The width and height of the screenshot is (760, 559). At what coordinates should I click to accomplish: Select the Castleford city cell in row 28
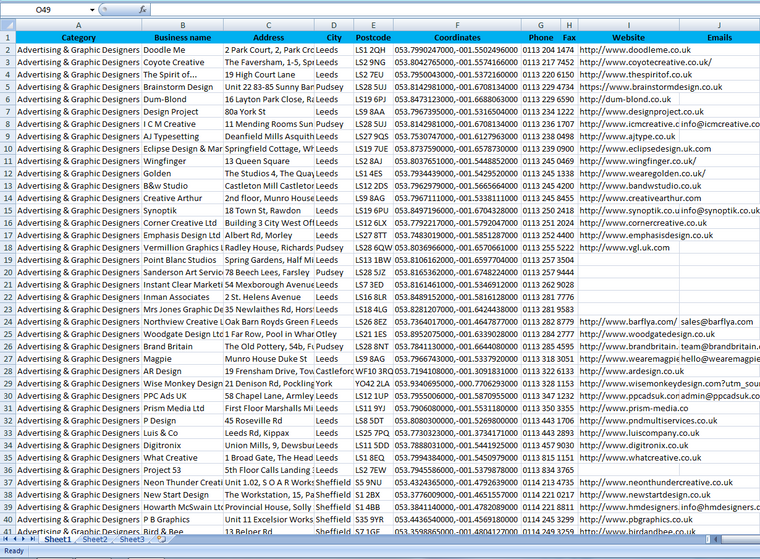(x=334, y=371)
